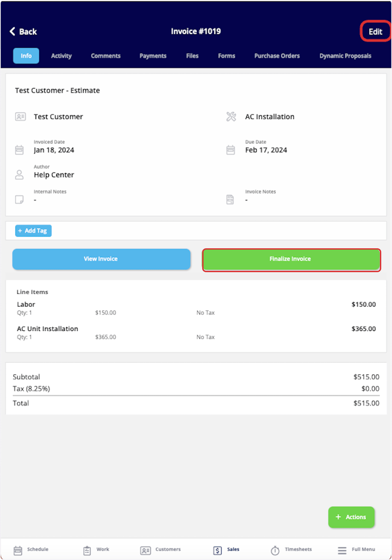Viewport: 392px width, 560px height.
Task: Click the View Invoice button
Action: pyautogui.click(x=101, y=259)
